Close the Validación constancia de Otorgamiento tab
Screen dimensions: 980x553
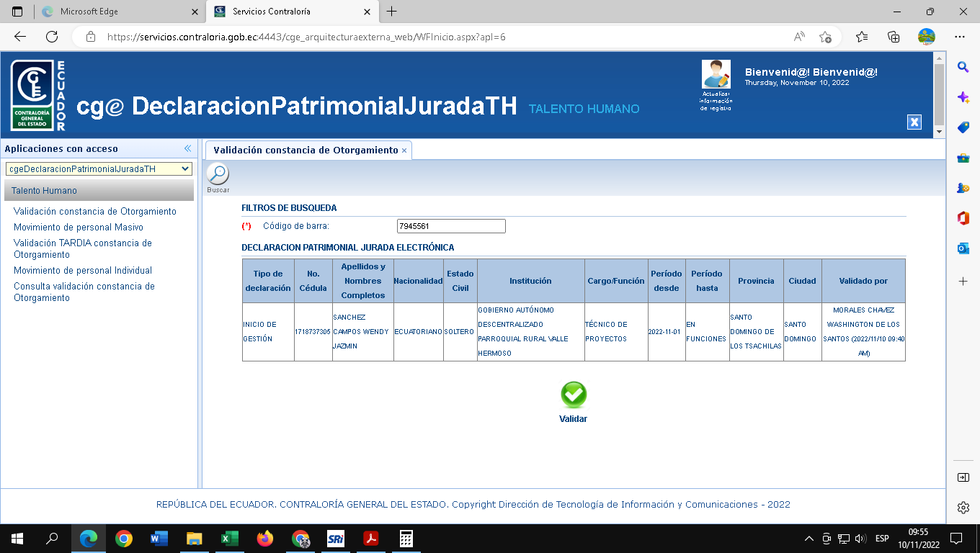pyautogui.click(x=404, y=150)
